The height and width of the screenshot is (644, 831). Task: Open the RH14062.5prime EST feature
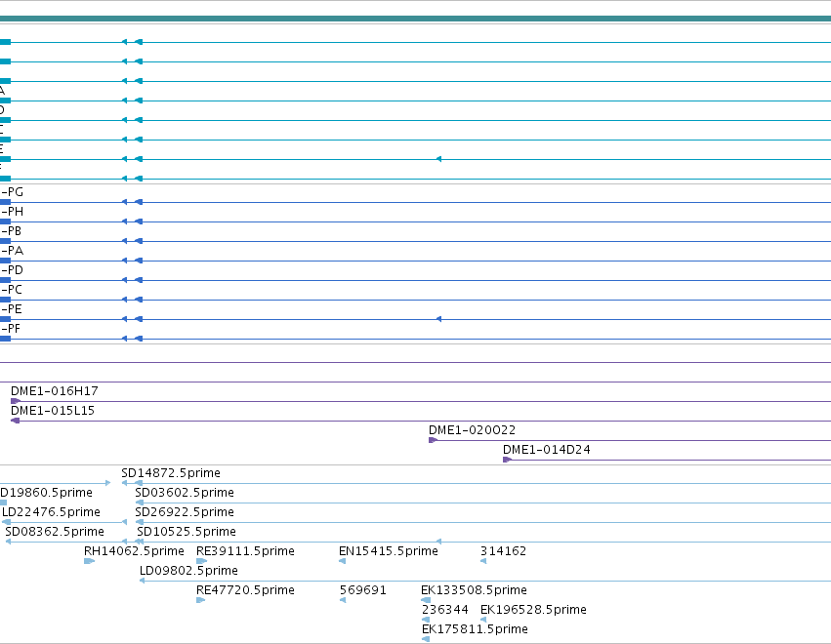[x=134, y=551]
